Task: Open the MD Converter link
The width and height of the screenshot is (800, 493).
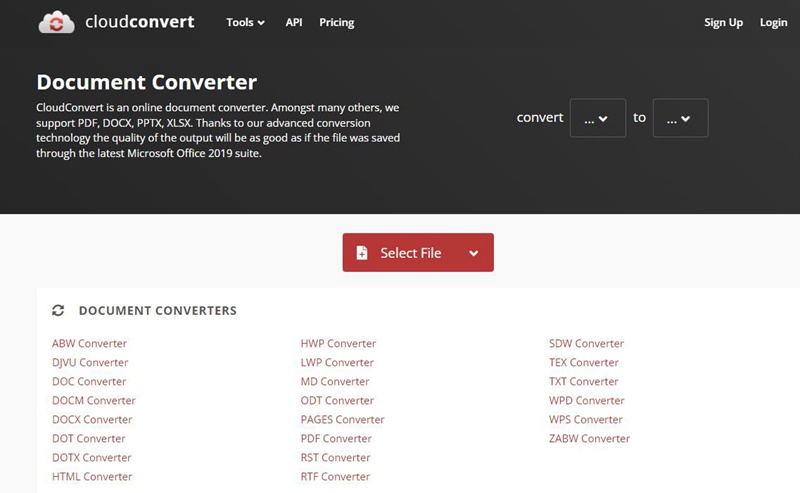Action: pyautogui.click(x=335, y=381)
